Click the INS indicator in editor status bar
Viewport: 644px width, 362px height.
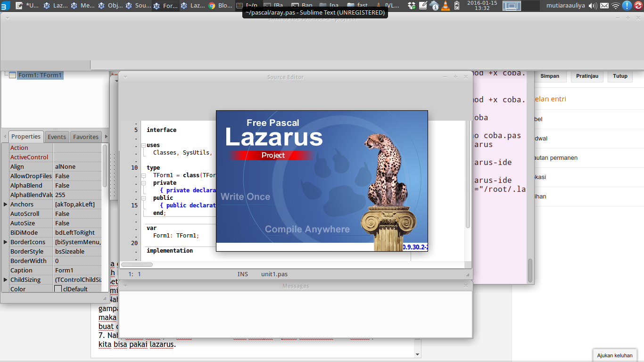[243, 274]
